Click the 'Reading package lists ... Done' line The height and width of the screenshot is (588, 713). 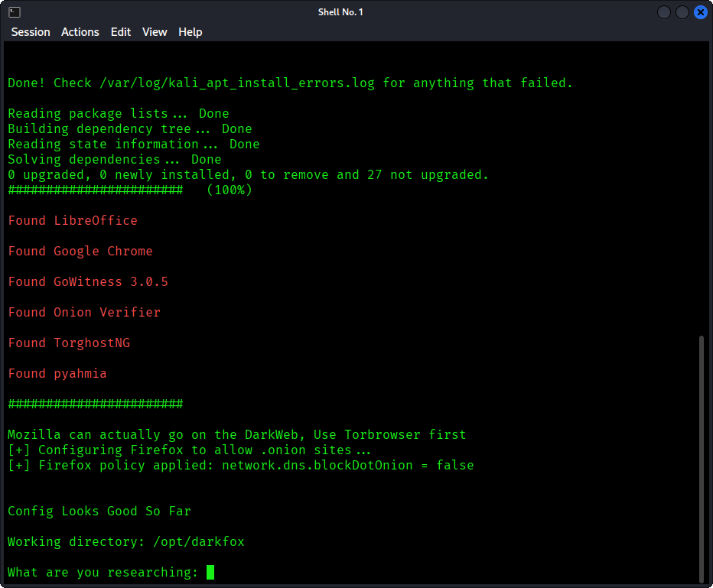point(119,114)
